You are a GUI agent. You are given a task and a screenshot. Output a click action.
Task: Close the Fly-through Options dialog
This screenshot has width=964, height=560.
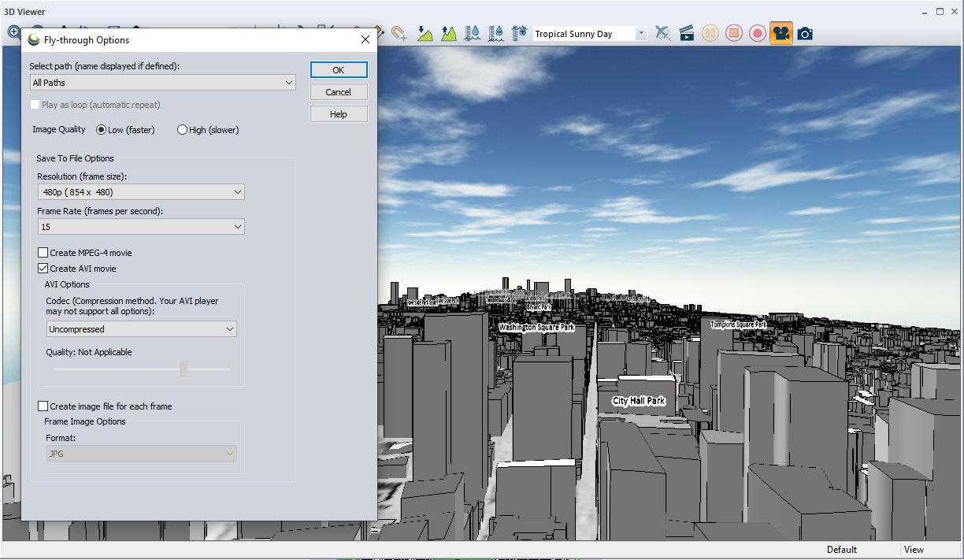tap(365, 39)
